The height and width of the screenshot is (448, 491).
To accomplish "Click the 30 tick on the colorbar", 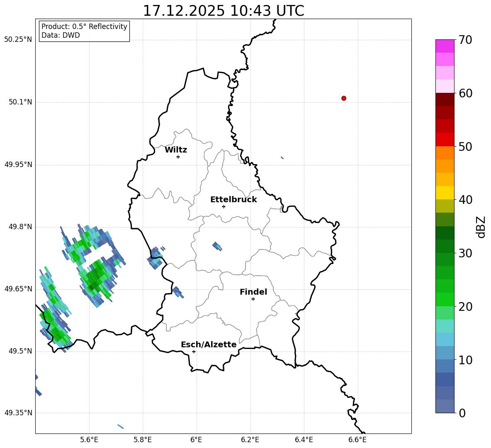I will (465, 253).
